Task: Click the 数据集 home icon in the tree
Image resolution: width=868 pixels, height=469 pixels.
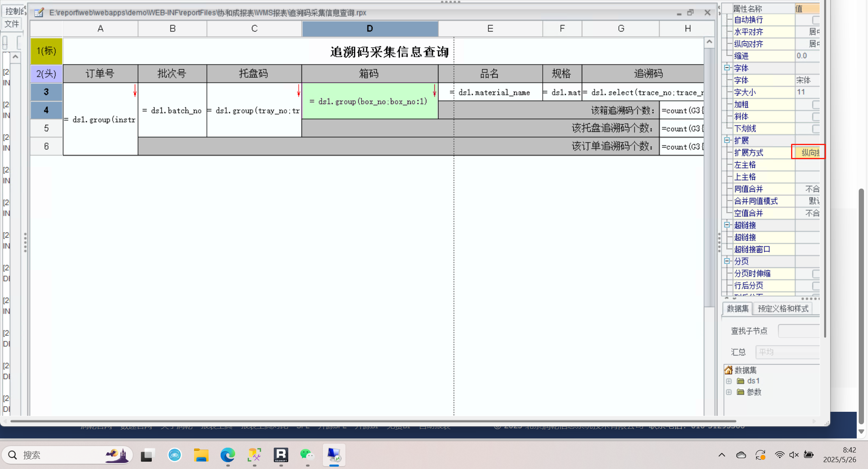Action: 728,370
